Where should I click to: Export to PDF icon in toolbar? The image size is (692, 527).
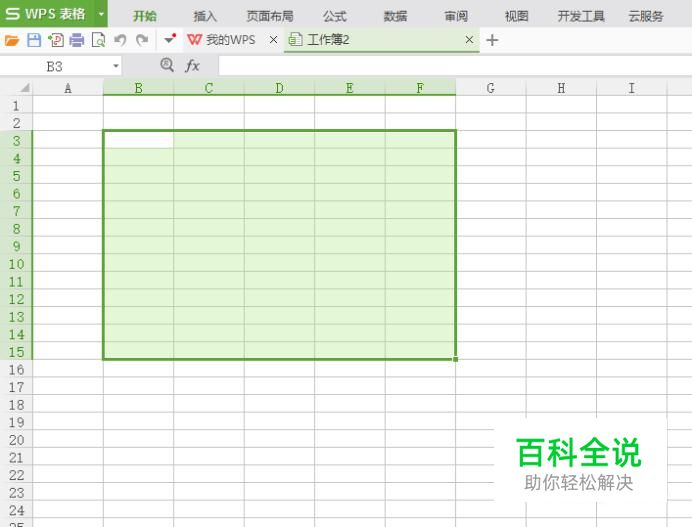[56, 40]
